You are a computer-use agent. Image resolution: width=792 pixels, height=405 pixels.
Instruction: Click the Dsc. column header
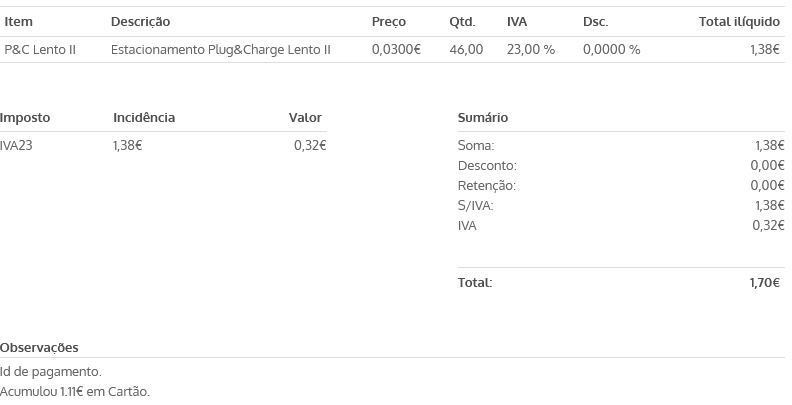coord(596,22)
